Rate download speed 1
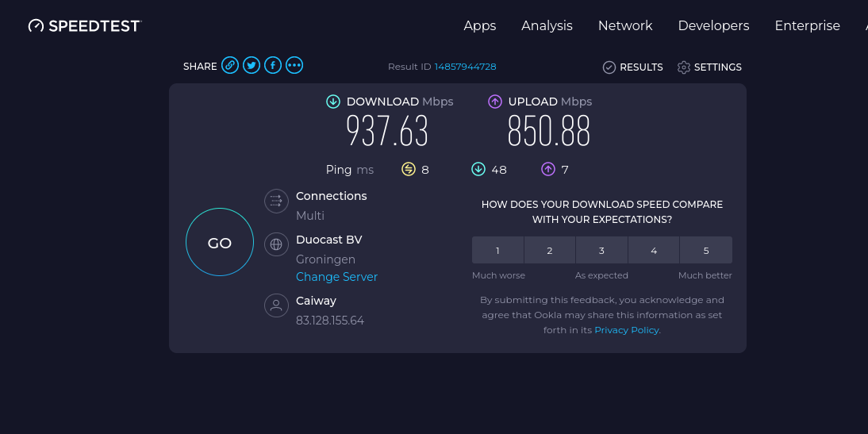 [497, 250]
